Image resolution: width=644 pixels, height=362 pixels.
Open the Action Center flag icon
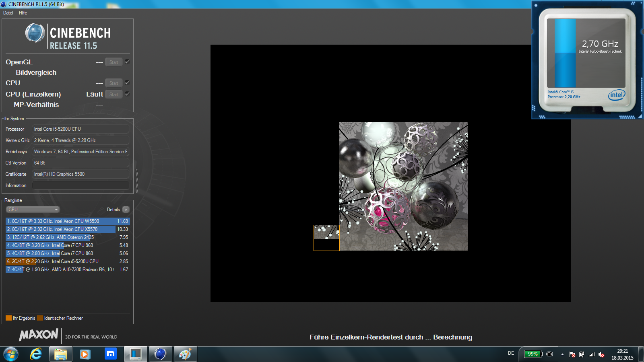click(572, 354)
